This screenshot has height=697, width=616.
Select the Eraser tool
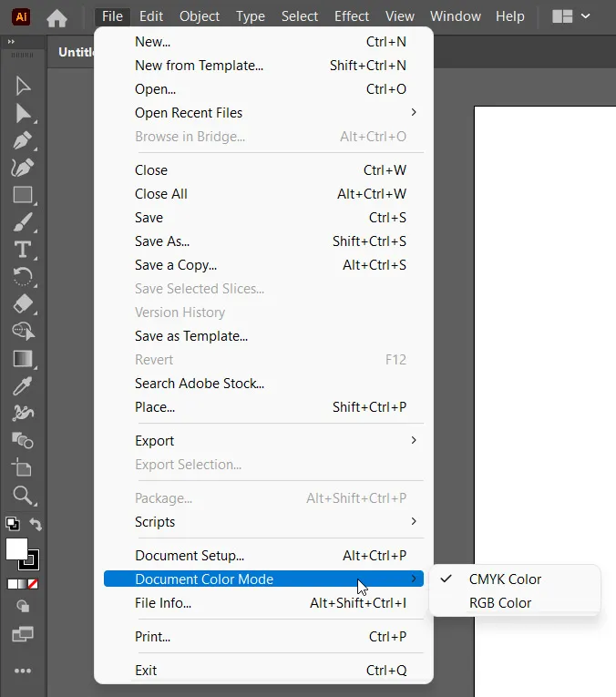click(x=23, y=304)
